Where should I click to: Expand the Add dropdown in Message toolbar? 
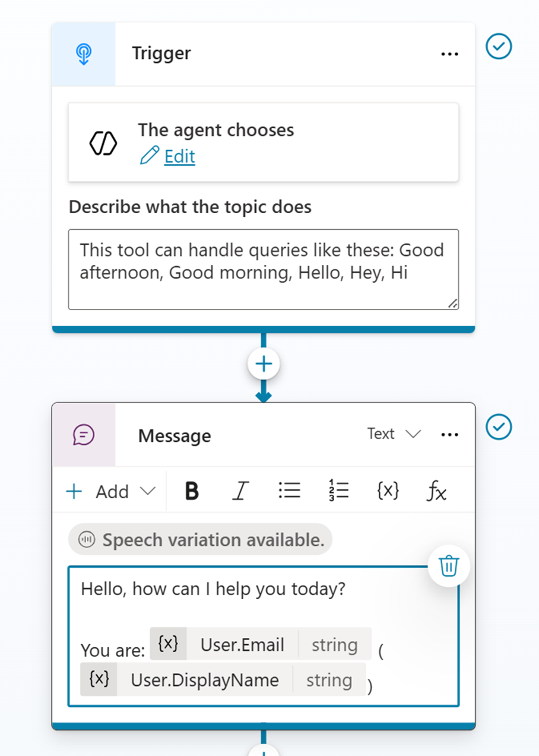(110, 491)
